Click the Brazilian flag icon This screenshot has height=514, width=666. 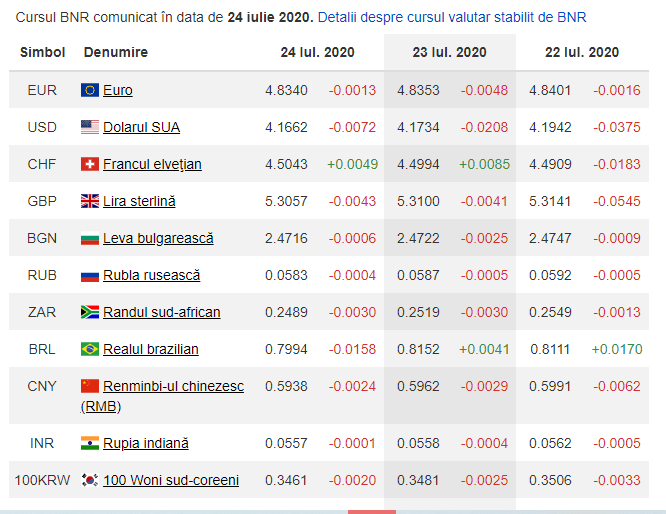coord(90,349)
